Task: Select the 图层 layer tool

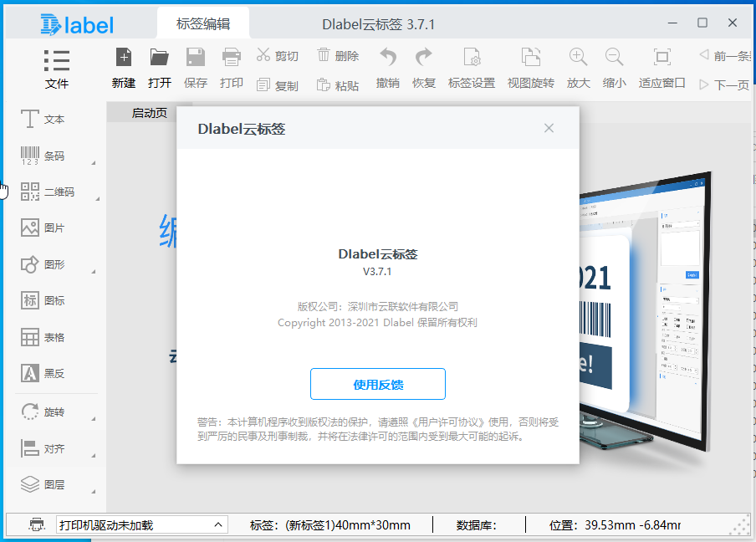Action: coord(43,484)
